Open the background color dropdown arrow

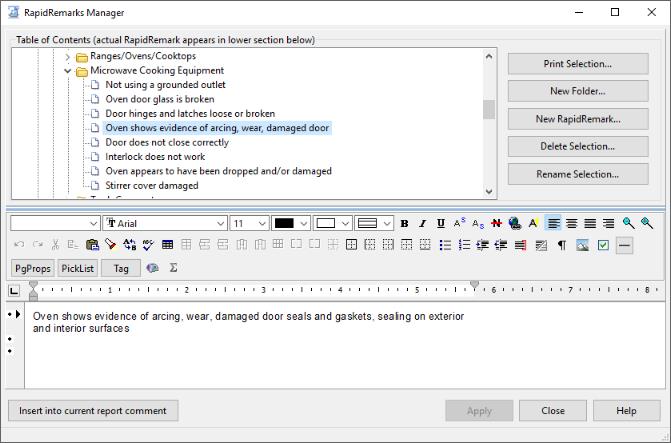[345, 223]
